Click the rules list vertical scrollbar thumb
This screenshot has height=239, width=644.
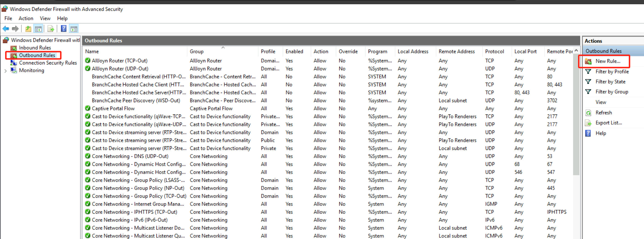(x=576, y=115)
